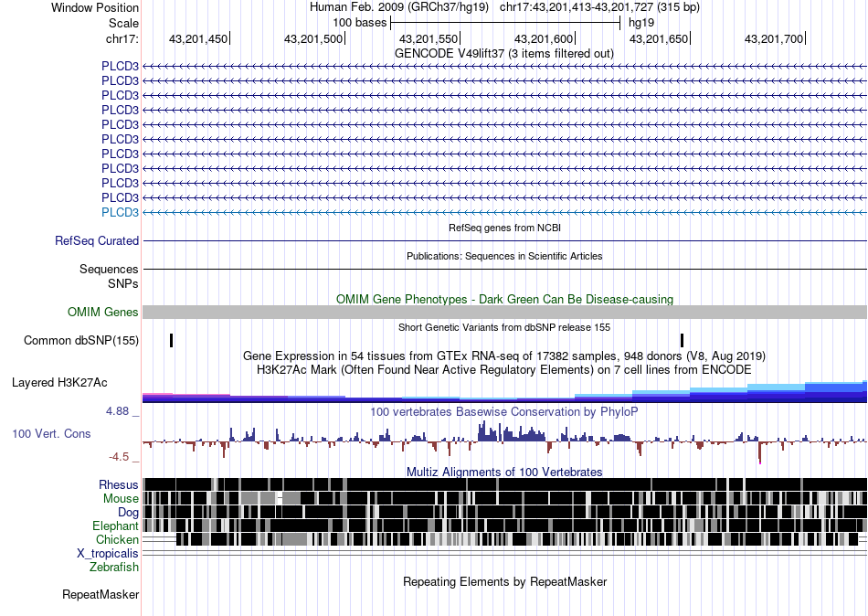
Task: Click the right dbSNP variant marker
Action: coord(682,340)
